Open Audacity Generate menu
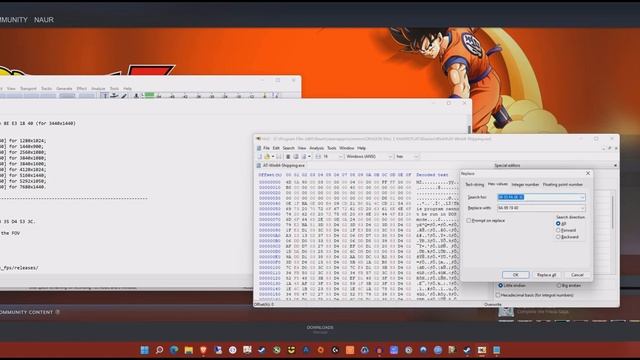The height and width of the screenshot is (360, 640). 64,89
